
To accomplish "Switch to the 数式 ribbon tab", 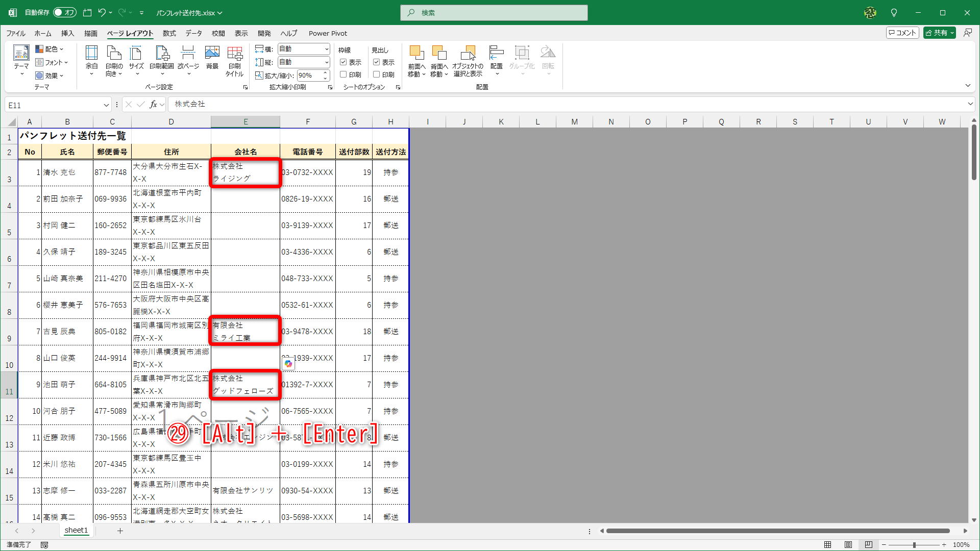I will tap(169, 33).
